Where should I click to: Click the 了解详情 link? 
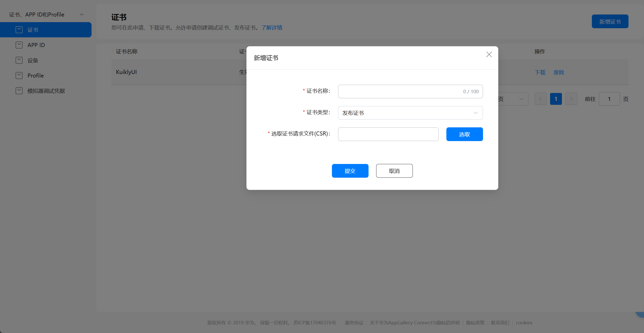click(x=271, y=27)
